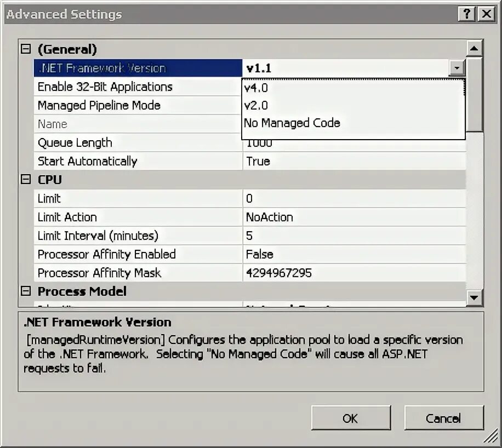This screenshot has width=502, height=448.
Task: Select the Managed Pipeline Mode row
Action: tap(138, 105)
